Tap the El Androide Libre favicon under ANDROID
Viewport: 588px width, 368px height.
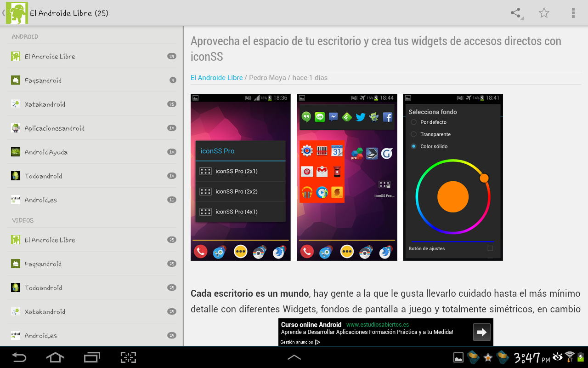coord(16,56)
